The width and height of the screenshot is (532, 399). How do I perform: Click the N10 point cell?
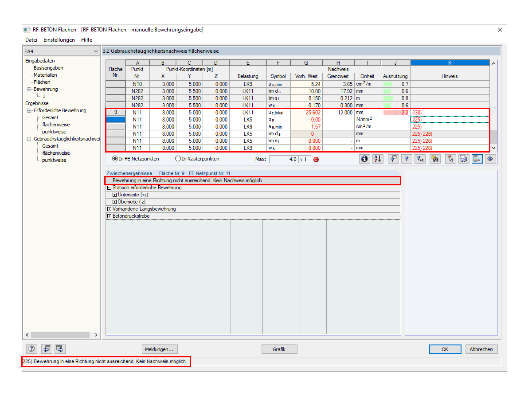click(x=137, y=84)
